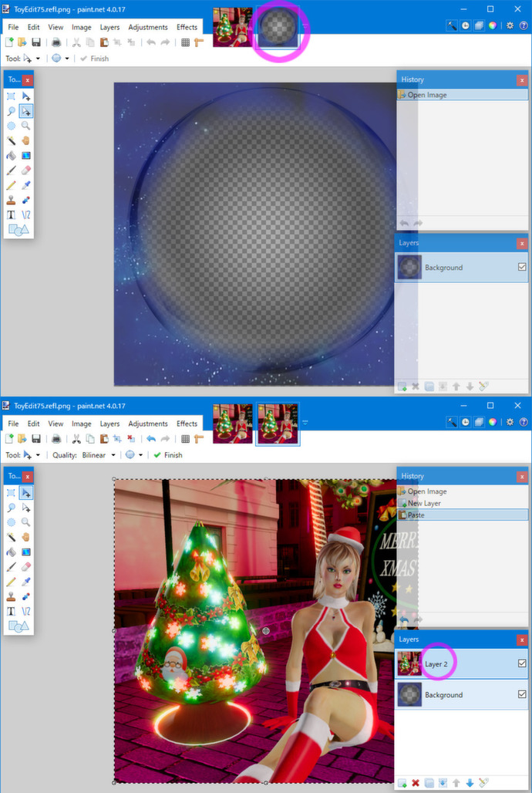
Task: Click Undo arrow in Christmas scene window toolbar
Action: pyautogui.click(x=150, y=439)
